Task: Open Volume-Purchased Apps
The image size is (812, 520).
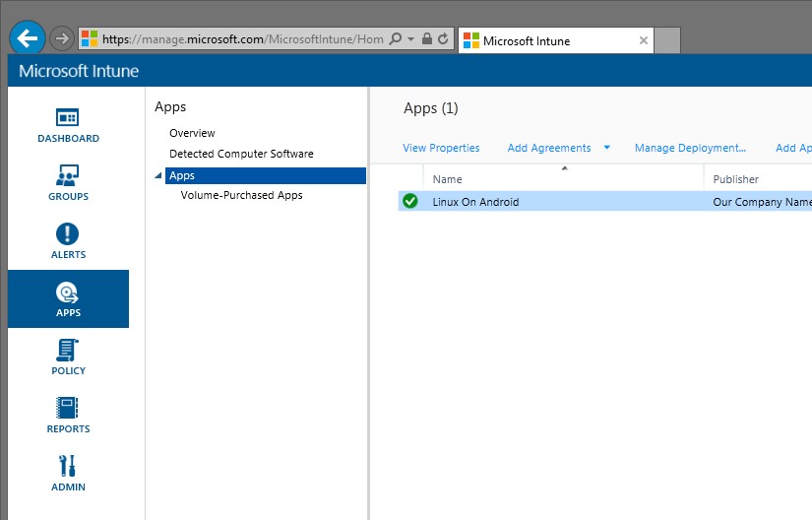Action: 241,195
